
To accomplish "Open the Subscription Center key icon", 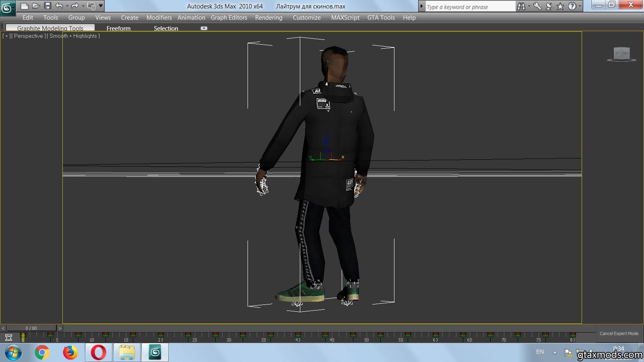I will [x=537, y=6].
